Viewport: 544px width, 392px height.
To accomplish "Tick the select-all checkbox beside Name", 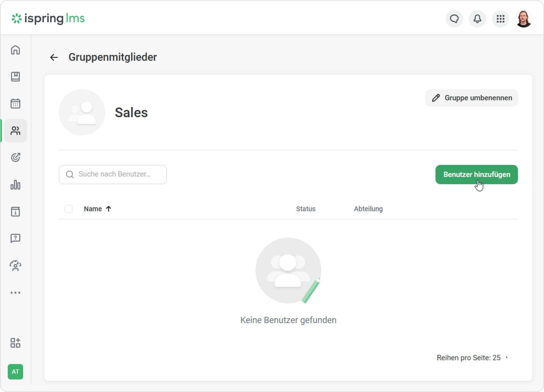I will (68, 209).
